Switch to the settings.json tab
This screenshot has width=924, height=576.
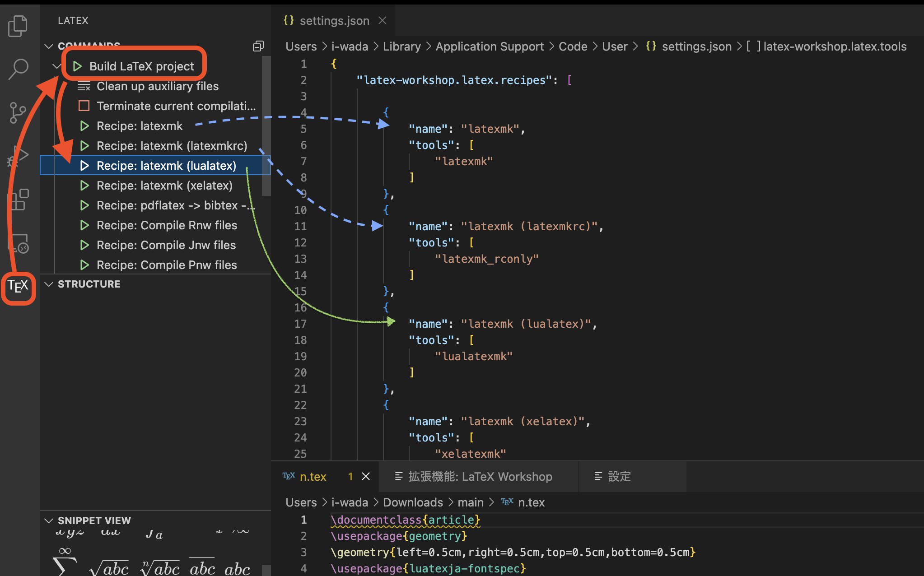pyautogui.click(x=334, y=21)
